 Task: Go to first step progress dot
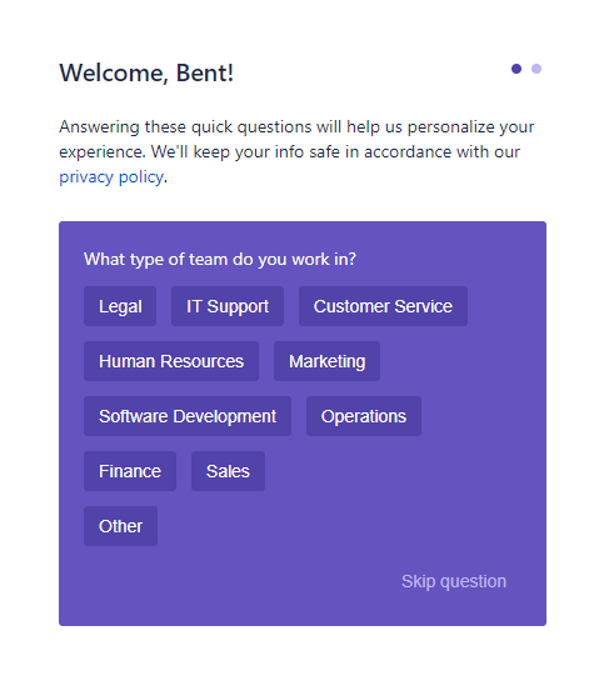(516, 69)
